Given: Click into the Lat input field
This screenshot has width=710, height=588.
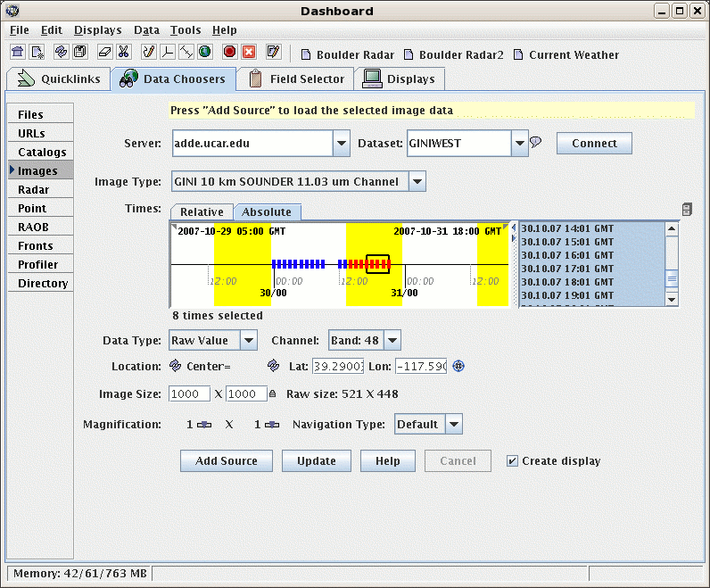Looking at the screenshot, I should (337, 367).
